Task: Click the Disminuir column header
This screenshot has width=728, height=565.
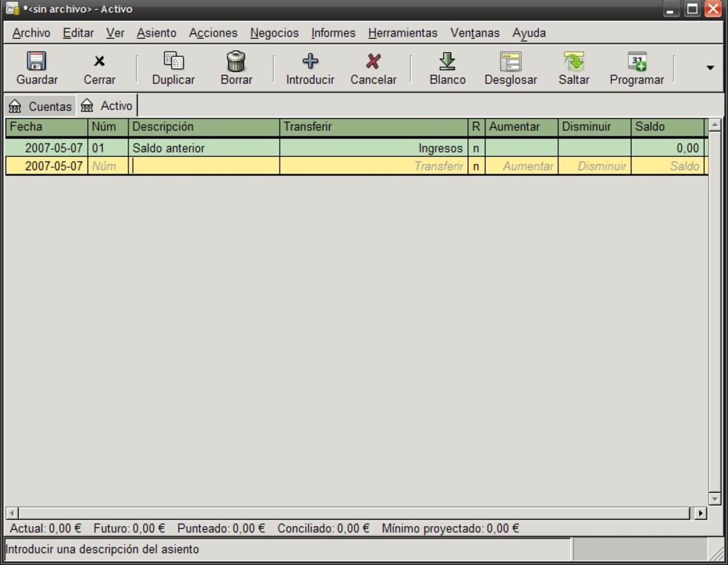Action: 595,126
